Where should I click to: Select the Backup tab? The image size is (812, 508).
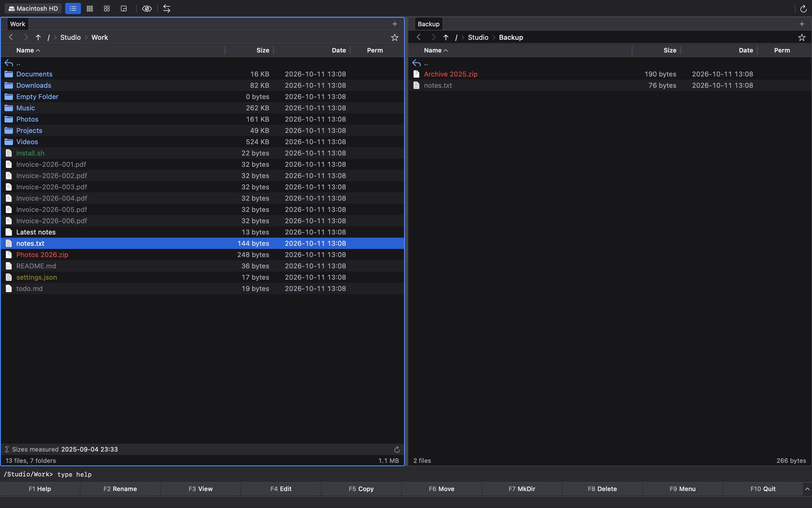click(429, 24)
